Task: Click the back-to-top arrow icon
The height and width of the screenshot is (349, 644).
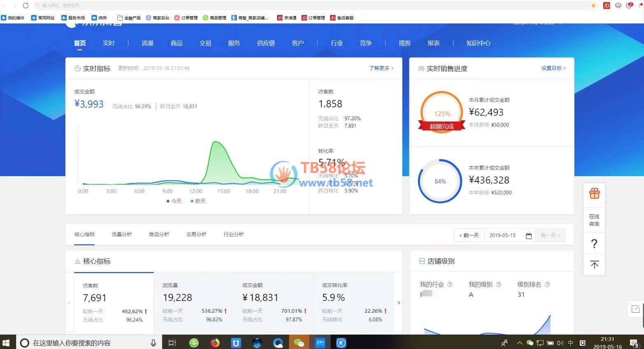Action: (594, 265)
